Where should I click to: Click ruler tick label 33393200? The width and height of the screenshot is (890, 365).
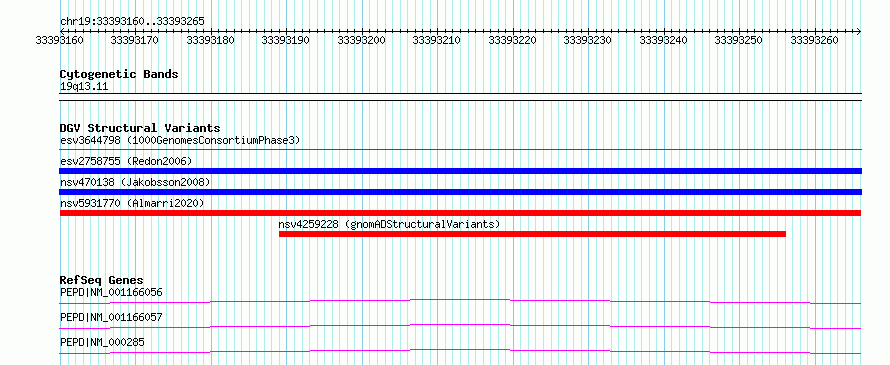[362, 40]
